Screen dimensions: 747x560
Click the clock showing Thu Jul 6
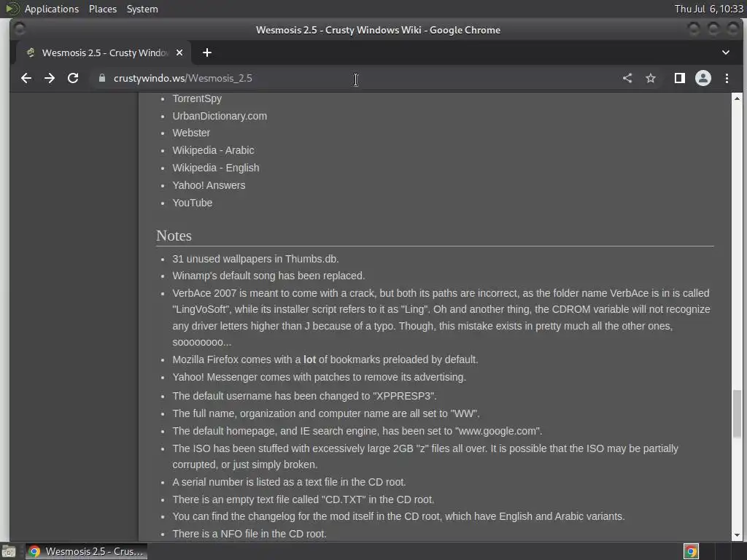point(708,9)
